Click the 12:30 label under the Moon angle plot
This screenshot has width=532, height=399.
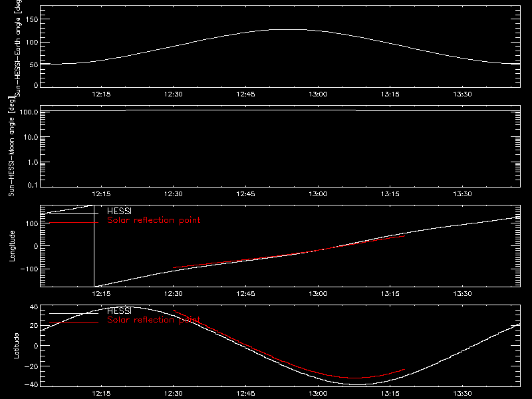pos(174,194)
